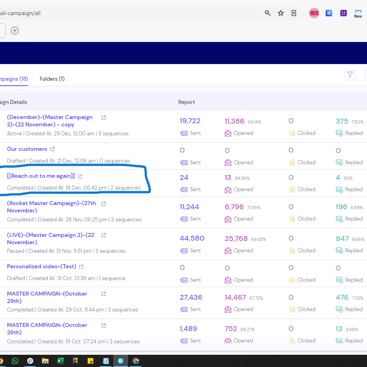Open File Explorer from the taskbar
367x367 pixels.
click(x=45, y=361)
